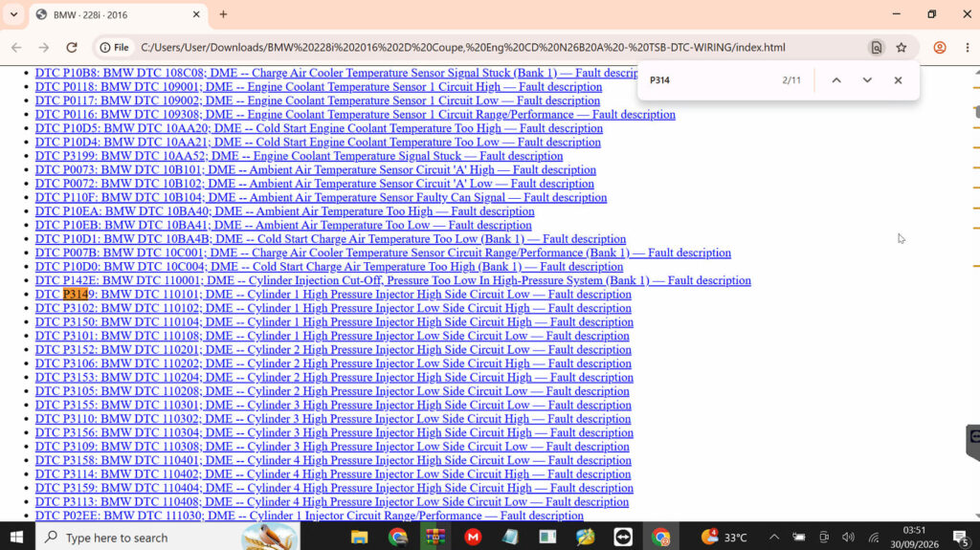Image resolution: width=980 pixels, height=550 pixels.
Task: Open DTC P10D5 Cold Start Coolant Too High link
Action: click(319, 128)
